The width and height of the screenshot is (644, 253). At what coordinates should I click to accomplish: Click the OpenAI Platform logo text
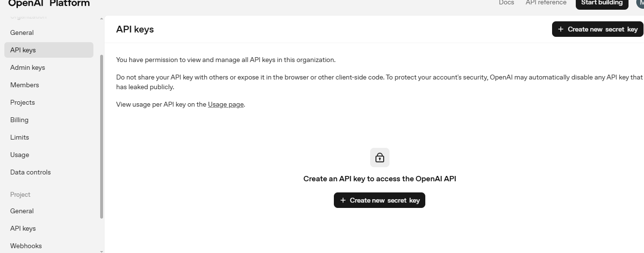(x=49, y=3)
